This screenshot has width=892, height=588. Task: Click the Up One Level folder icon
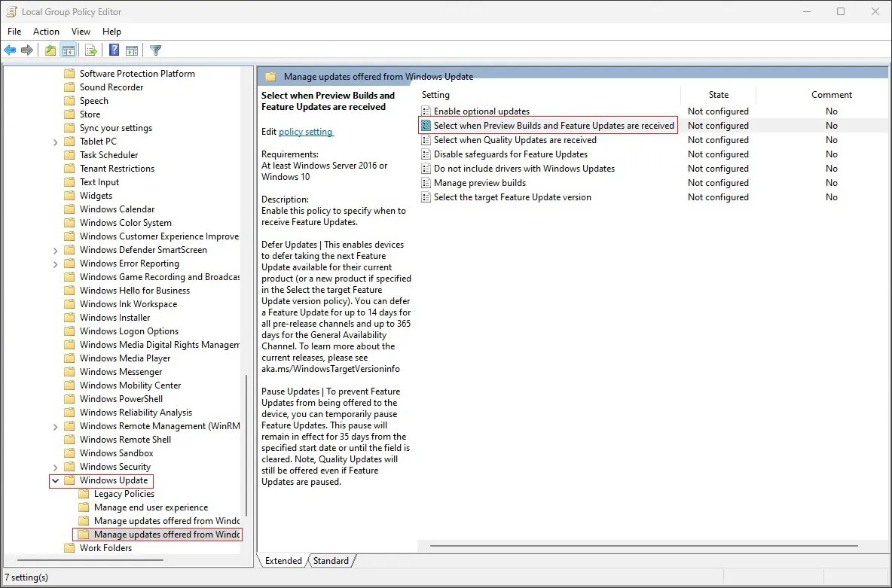point(50,50)
